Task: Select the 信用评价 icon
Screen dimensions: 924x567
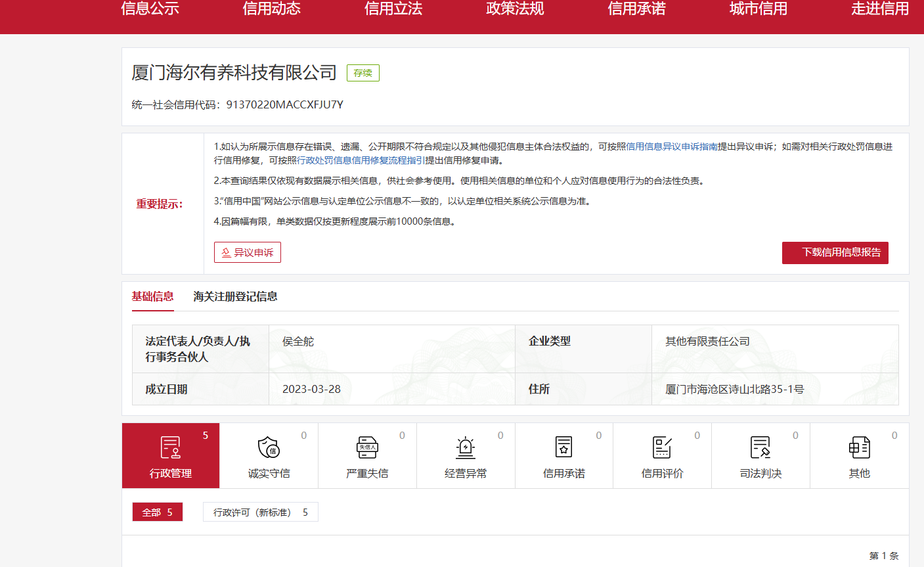Action: 662,448
